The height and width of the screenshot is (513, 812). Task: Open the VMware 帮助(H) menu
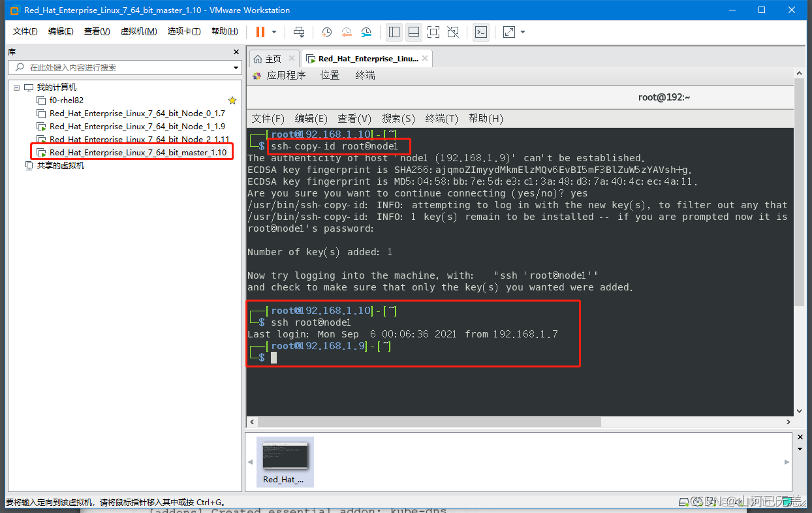(x=225, y=32)
